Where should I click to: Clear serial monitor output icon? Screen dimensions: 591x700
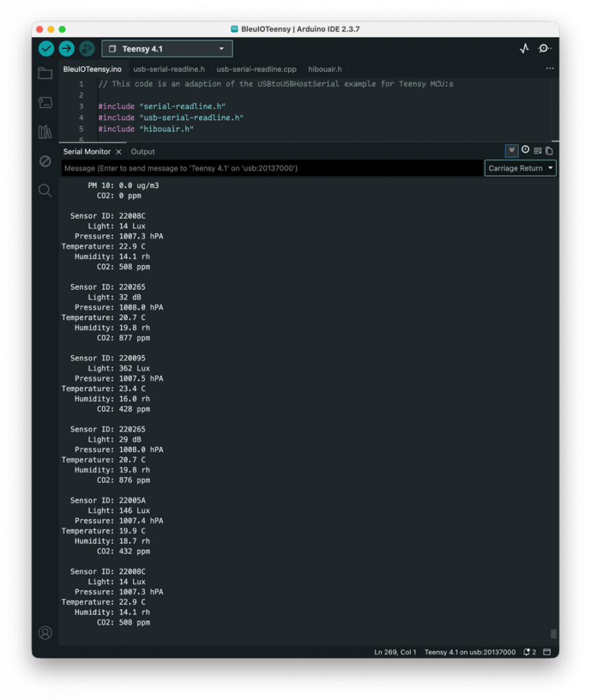(x=549, y=151)
